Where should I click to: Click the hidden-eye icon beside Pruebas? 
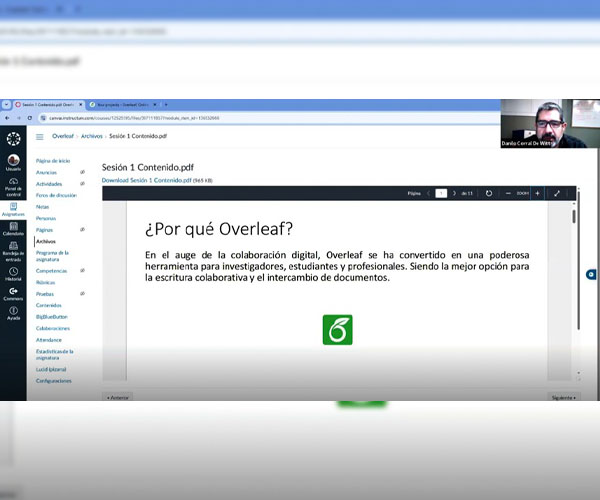point(82,293)
